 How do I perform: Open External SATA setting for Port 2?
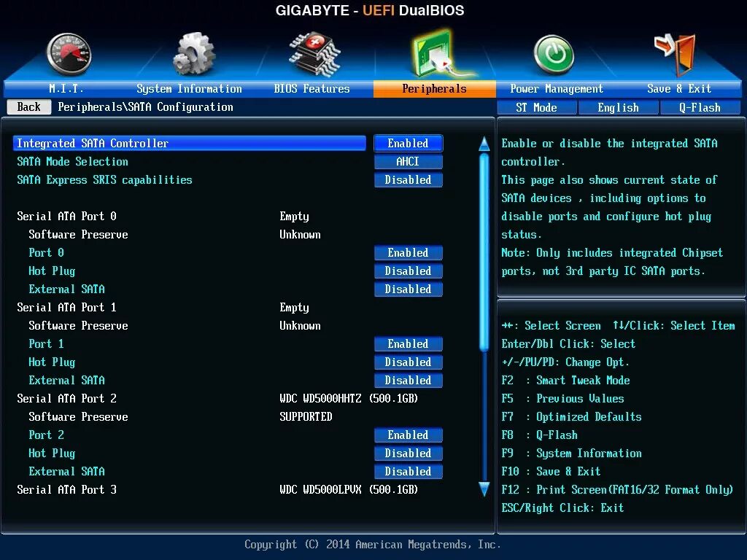click(x=408, y=471)
